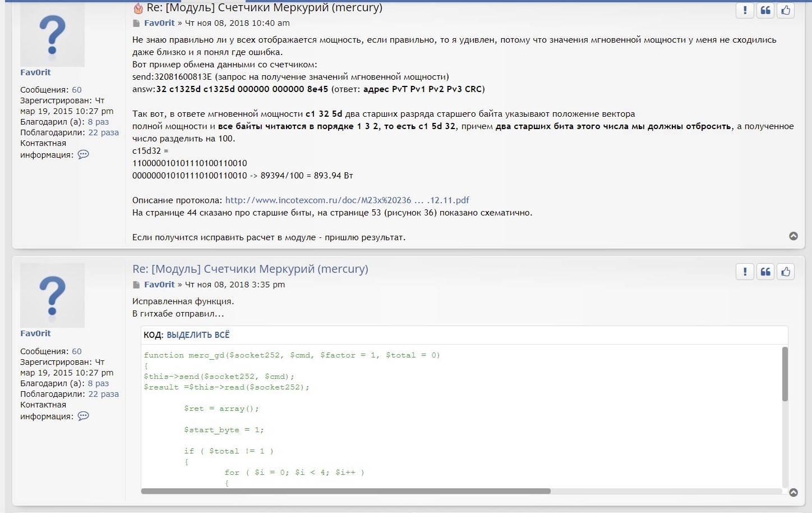
Task: Report the second post with exclamation icon
Action: [x=745, y=272]
